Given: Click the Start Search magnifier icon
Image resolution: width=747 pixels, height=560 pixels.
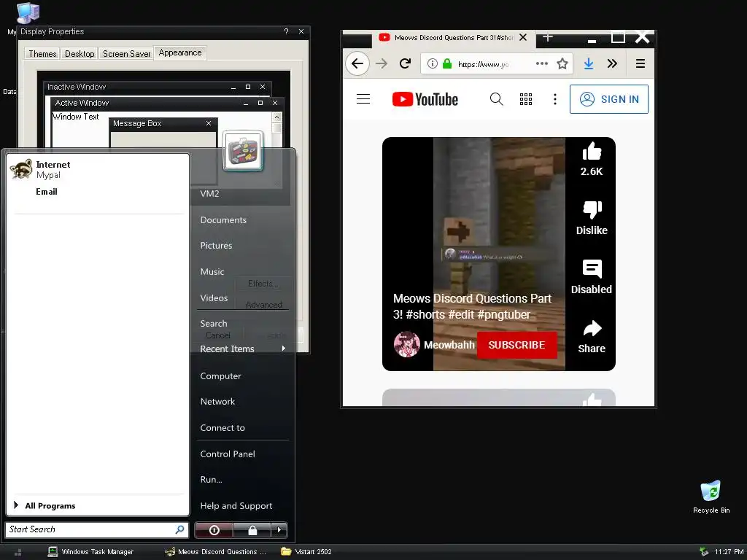Looking at the screenshot, I should click(180, 529).
